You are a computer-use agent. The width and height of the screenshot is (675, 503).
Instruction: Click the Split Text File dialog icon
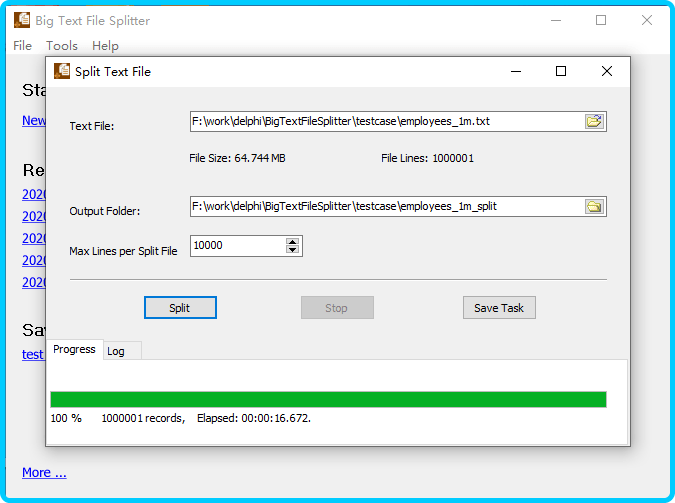tap(62, 71)
